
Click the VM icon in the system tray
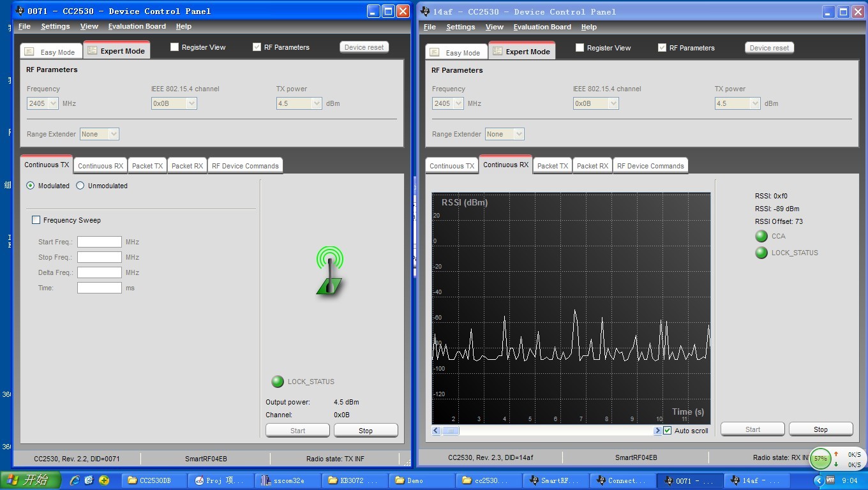(x=830, y=480)
